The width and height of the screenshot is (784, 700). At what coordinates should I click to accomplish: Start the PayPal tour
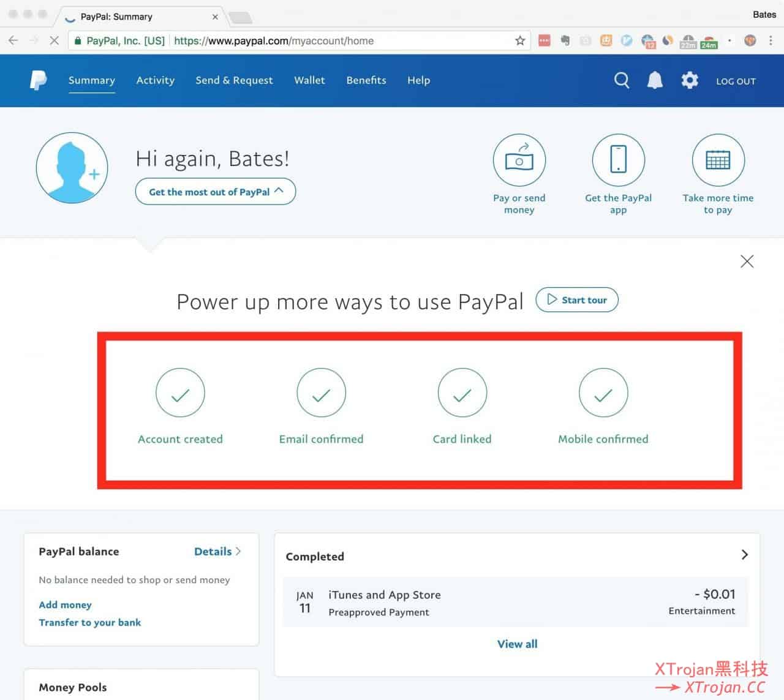tap(577, 299)
